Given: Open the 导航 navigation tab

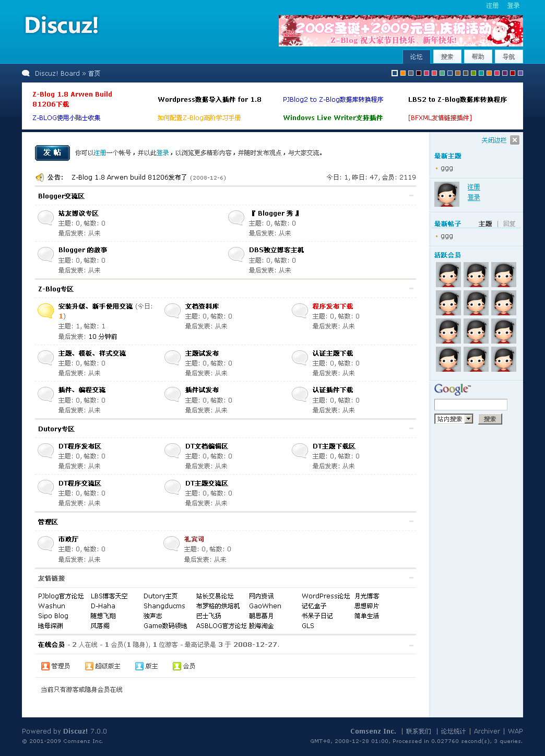Looking at the screenshot, I should [509, 57].
